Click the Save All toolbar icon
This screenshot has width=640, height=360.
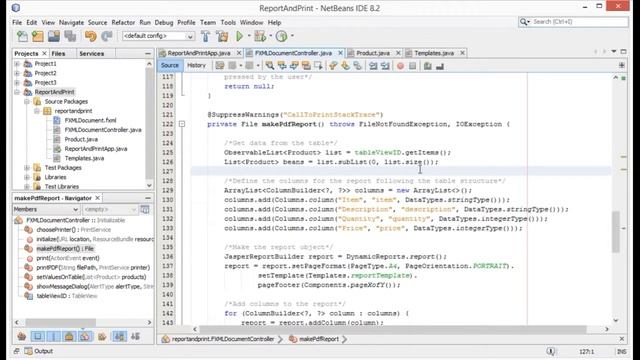[x=70, y=36]
